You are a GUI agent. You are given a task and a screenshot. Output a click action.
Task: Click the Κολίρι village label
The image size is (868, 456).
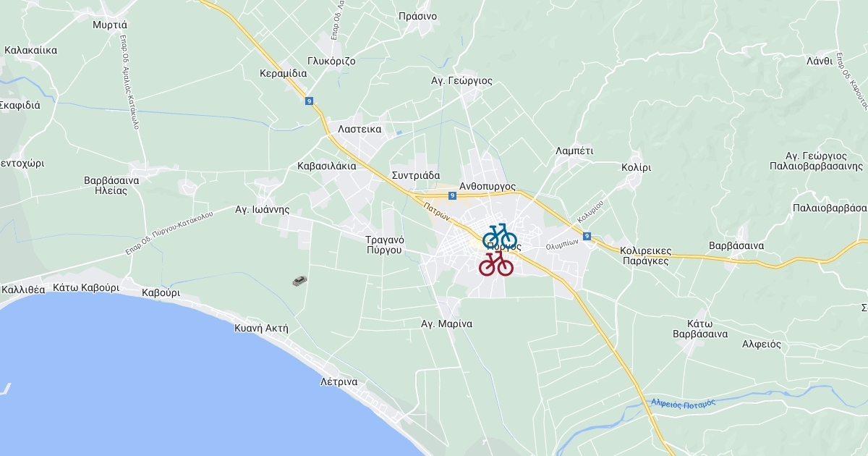[x=637, y=167]
